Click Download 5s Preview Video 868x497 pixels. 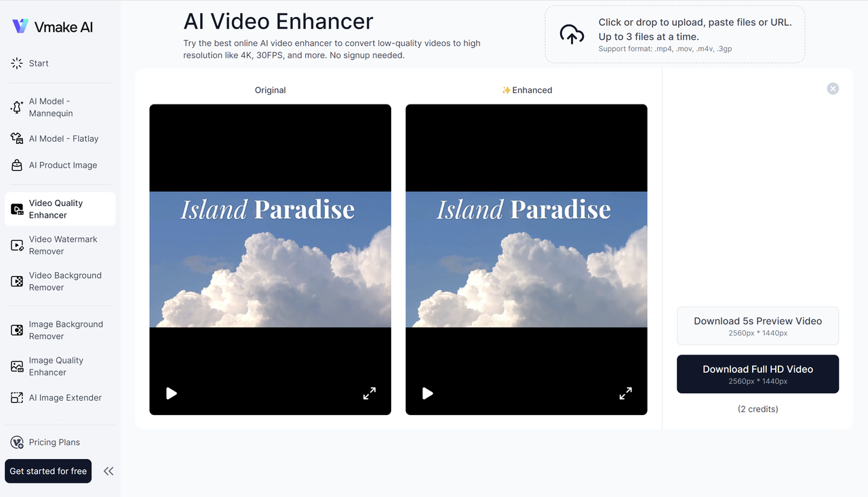757,325
